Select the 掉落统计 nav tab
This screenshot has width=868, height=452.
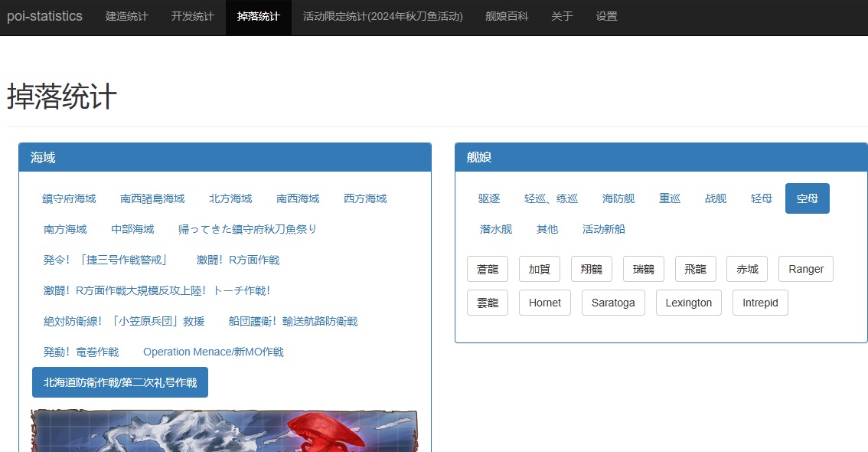259,17
